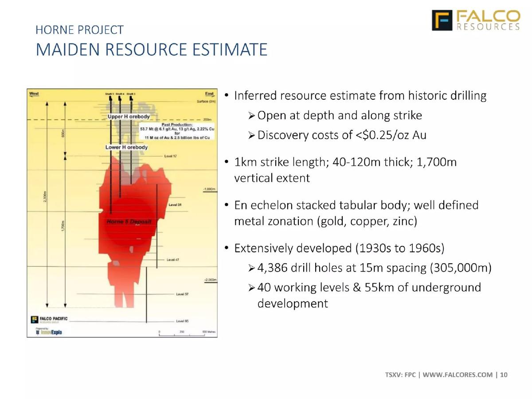Click the Falco Pacific logo in diagram

(49, 320)
